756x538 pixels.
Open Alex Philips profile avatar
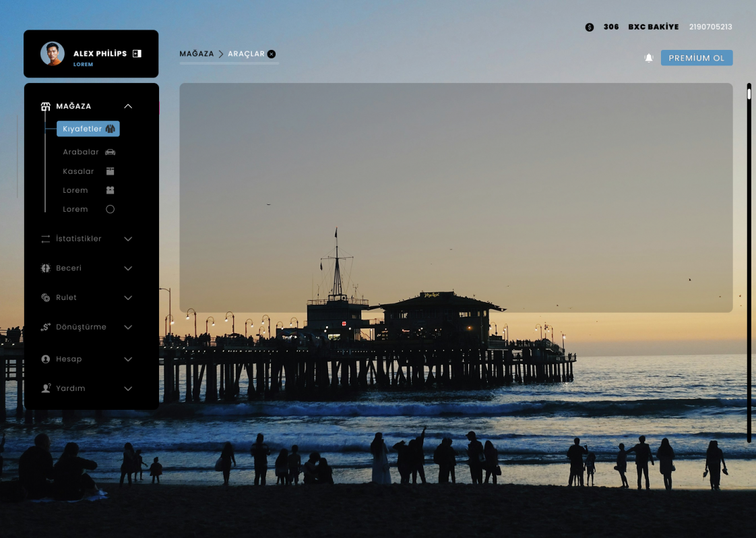tap(53, 54)
